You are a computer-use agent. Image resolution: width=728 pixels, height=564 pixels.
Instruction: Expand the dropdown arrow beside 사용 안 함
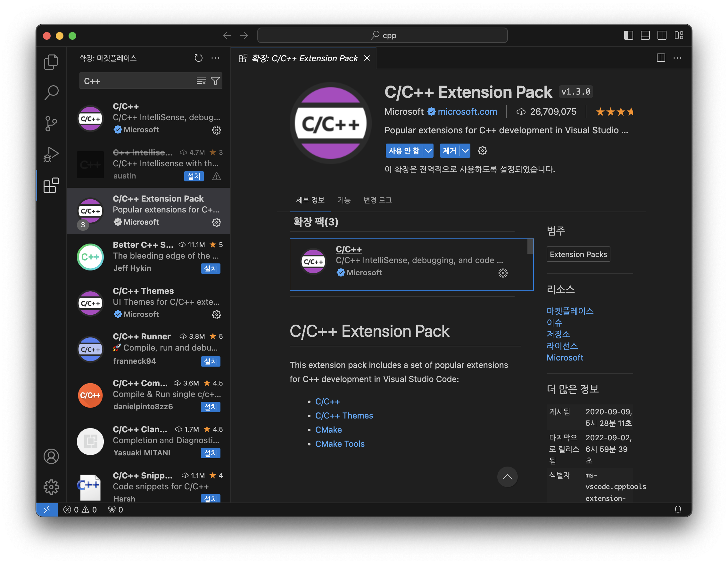[428, 151]
